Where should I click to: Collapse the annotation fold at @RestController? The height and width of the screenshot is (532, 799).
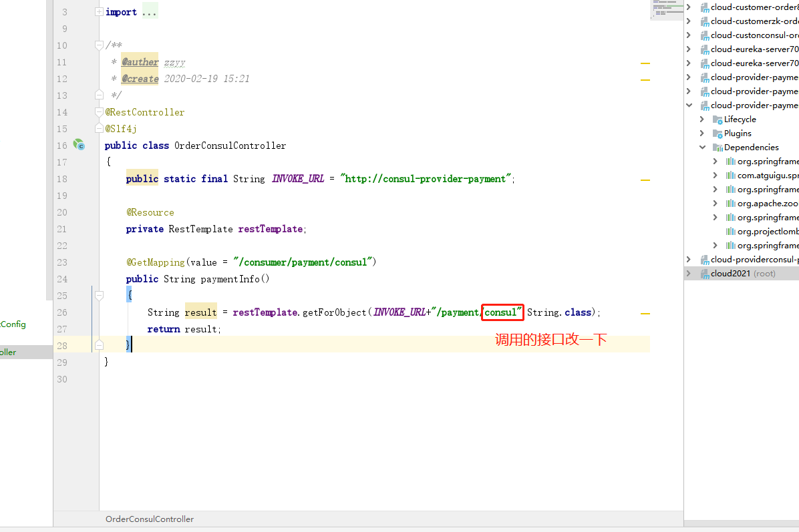click(x=99, y=112)
